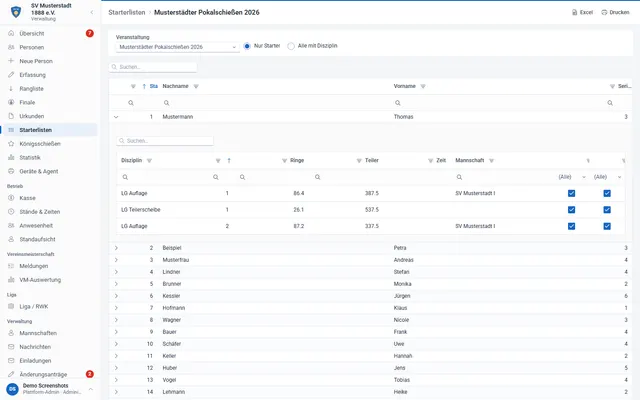The image size is (640, 400).
Task: Expand the Musterfrau row
Action: tap(116, 260)
